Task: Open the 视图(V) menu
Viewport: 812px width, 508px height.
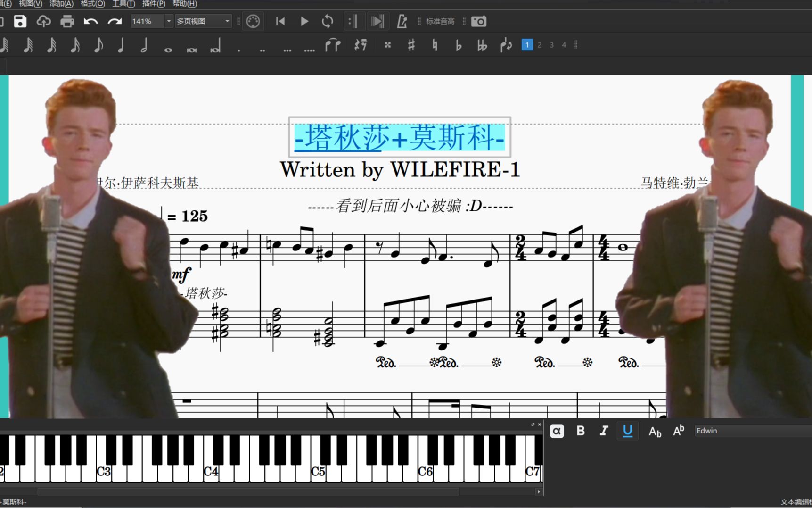Action: pyautogui.click(x=30, y=4)
